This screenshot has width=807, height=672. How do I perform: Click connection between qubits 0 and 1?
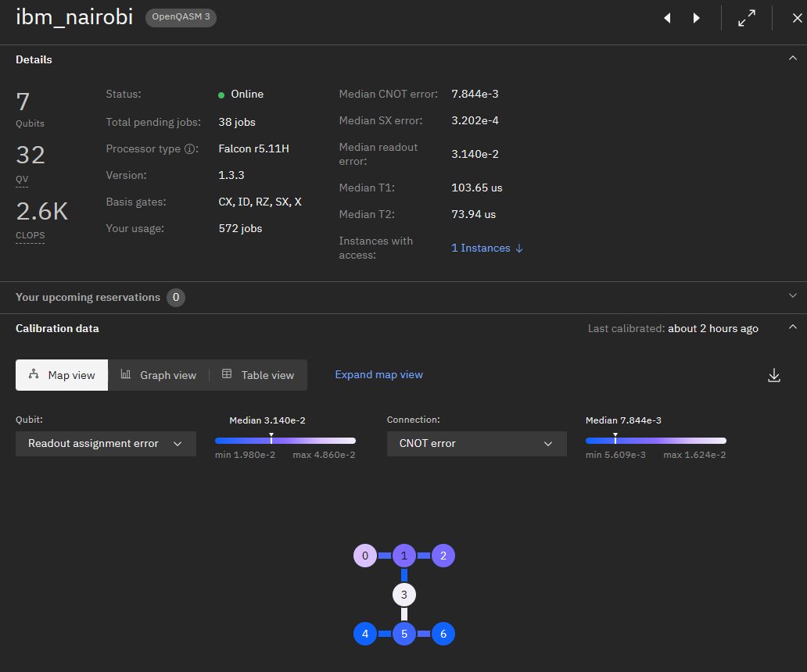pos(385,556)
